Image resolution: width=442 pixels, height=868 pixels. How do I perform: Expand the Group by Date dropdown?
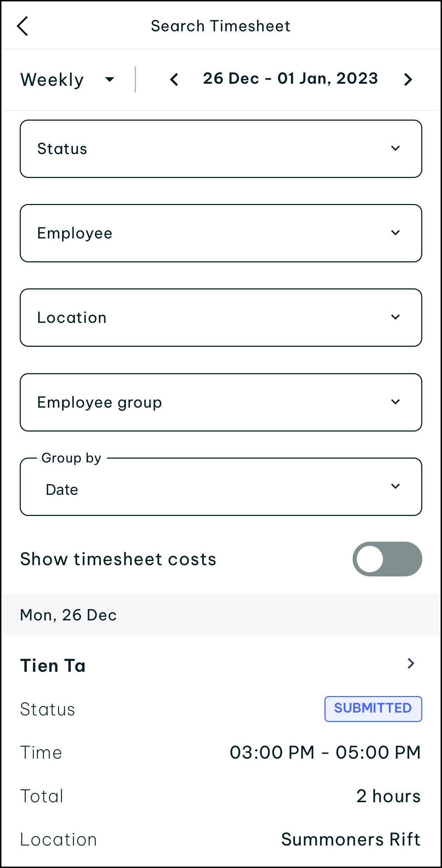click(x=221, y=487)
